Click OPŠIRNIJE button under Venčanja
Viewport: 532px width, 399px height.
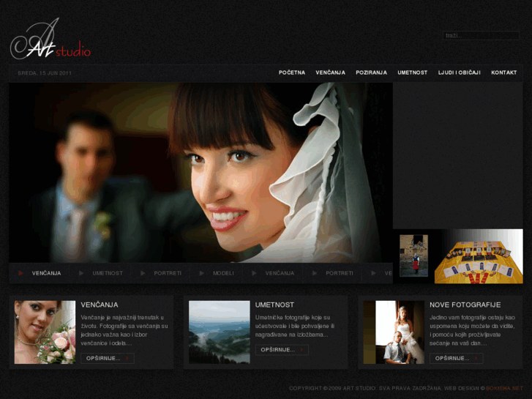click(108, 358)
